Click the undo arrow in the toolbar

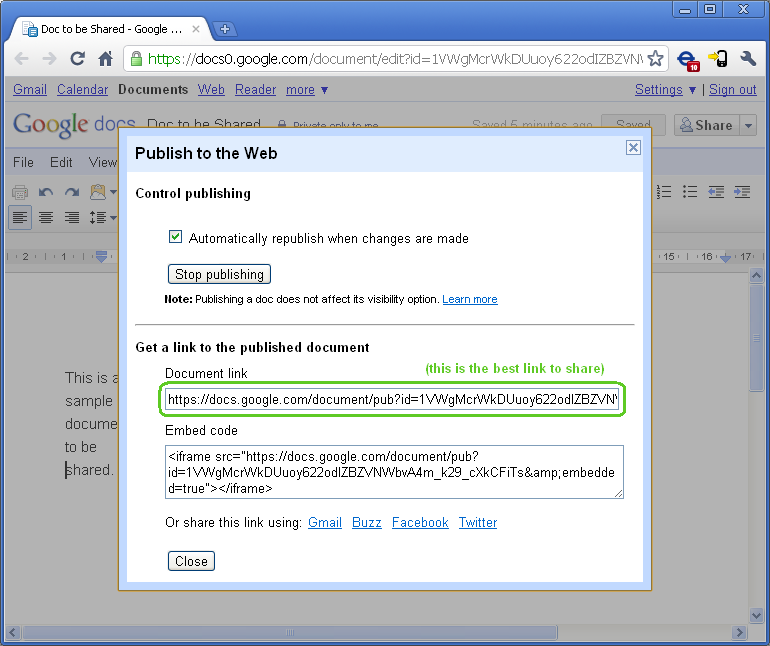46,192
